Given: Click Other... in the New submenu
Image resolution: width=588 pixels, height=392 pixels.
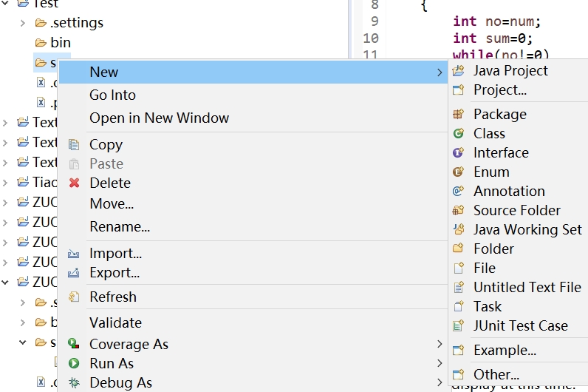Looking at the screenshot, I should tap(496, 375).
